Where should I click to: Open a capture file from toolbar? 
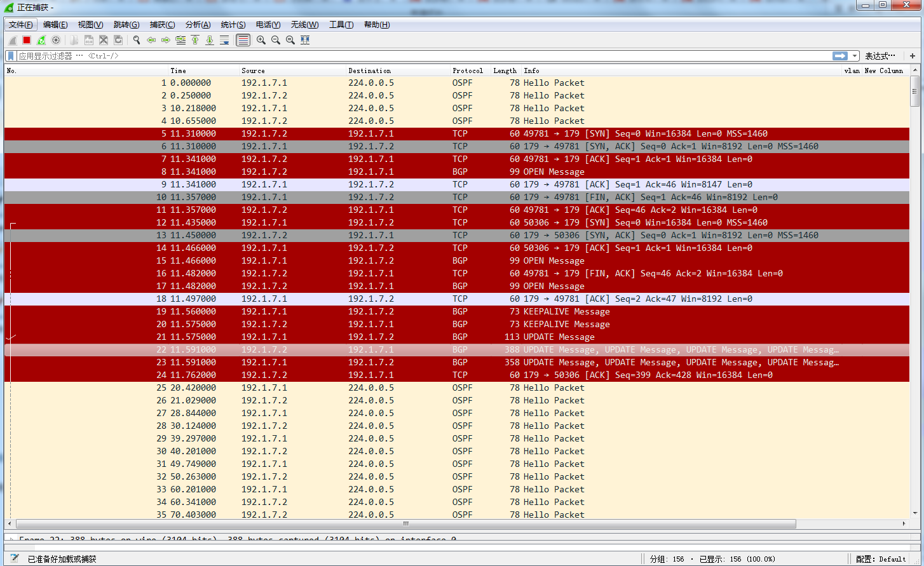click(x=74, y=40)
